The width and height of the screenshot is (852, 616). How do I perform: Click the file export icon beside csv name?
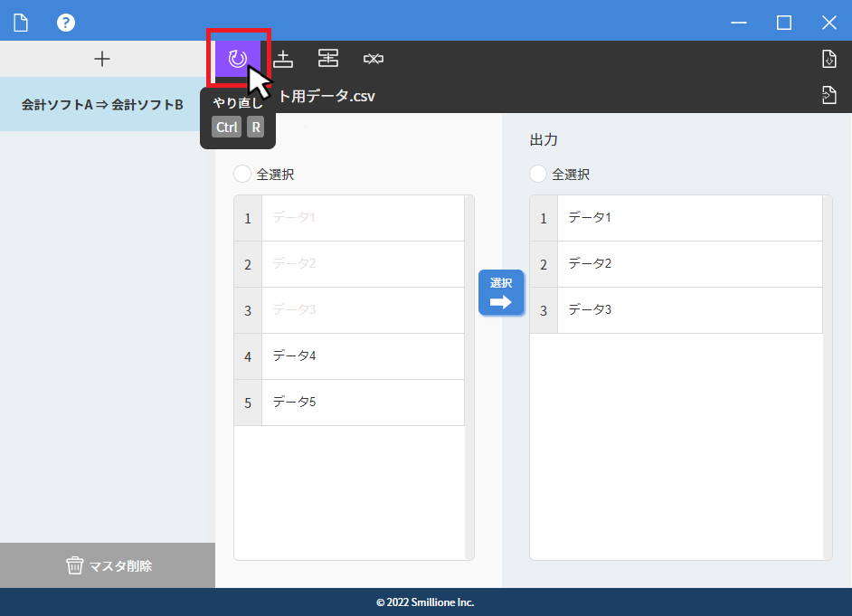click(x=828, y=95)
